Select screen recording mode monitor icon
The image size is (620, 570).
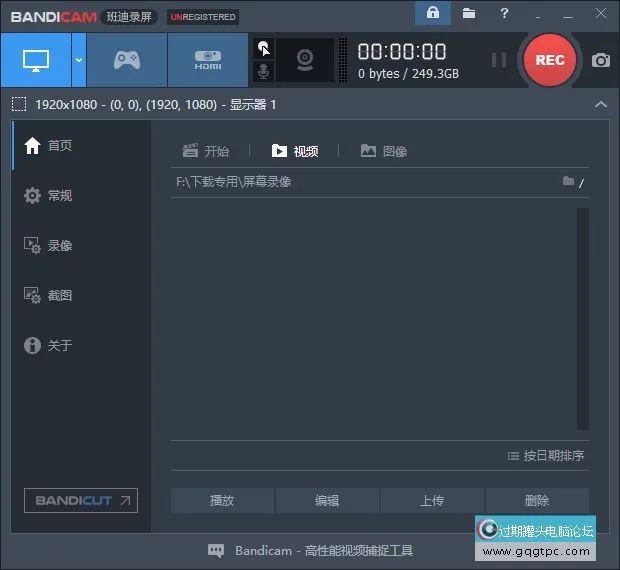(x=35, y=60)
